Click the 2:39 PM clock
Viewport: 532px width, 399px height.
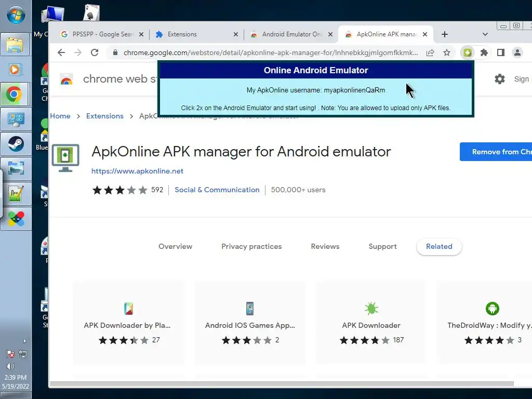pyautogui.click(x=15, y=377)
